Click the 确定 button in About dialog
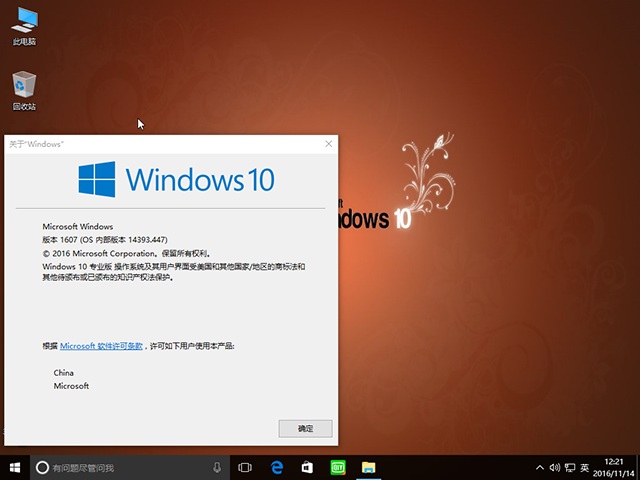 coord(305,428)
